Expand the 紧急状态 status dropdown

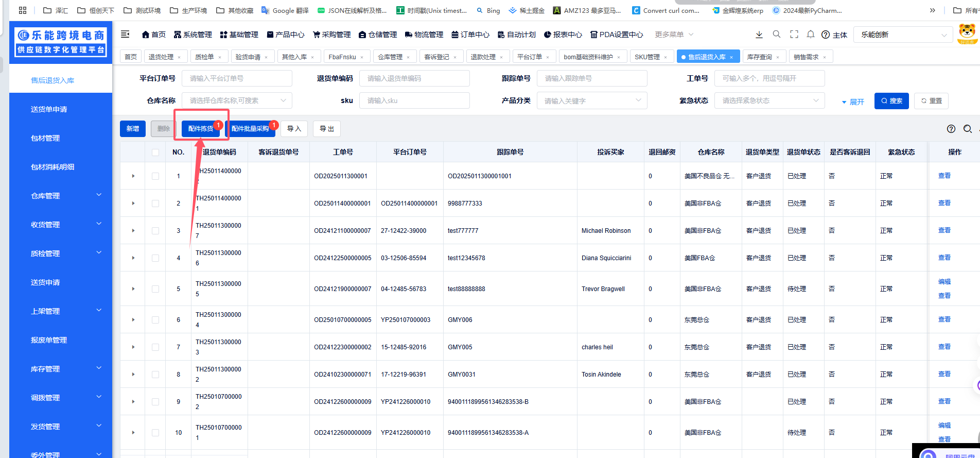[x=769, y=100]
